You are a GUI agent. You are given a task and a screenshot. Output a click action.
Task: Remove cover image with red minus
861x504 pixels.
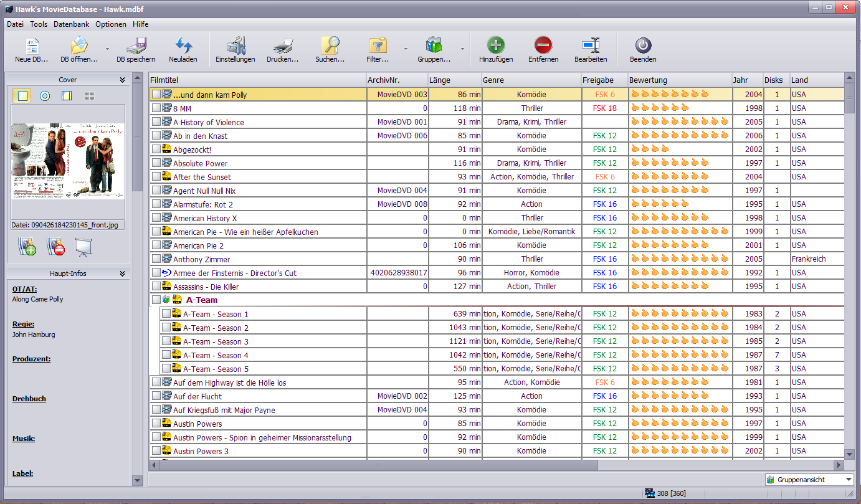point(55,247)
